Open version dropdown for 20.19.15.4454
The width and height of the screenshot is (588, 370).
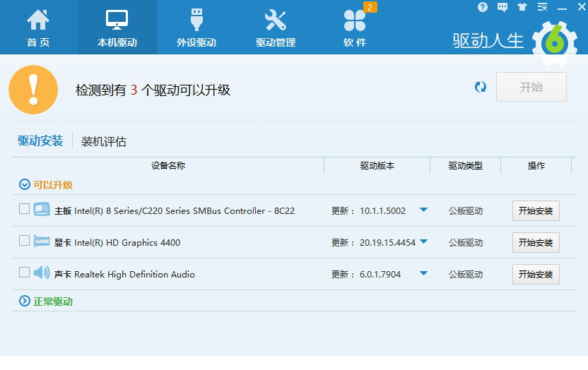[423, 241]
